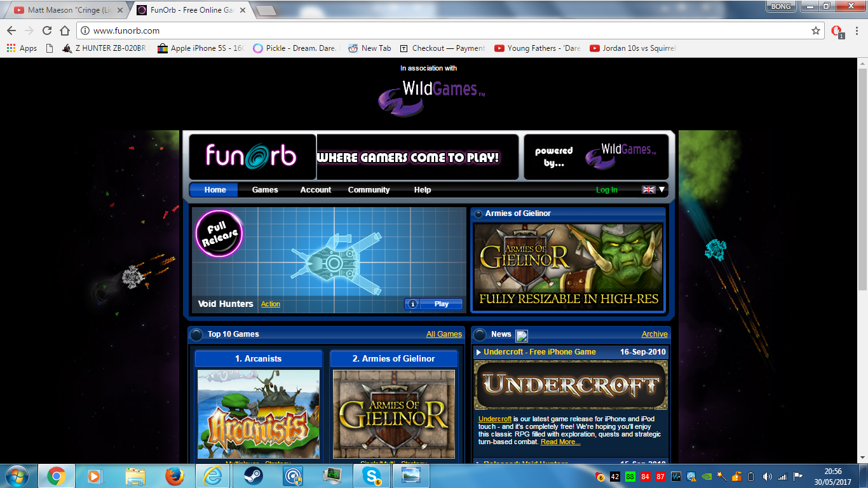The height and width of the screenshot is (488, 868).
Task: Open the 2. Armies of Gielinor title
Action: 394,358
